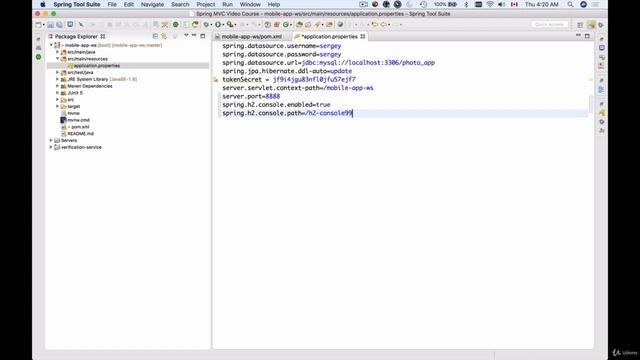Maximize the editor area
The image size is (640, 360).
pos(587,36)
